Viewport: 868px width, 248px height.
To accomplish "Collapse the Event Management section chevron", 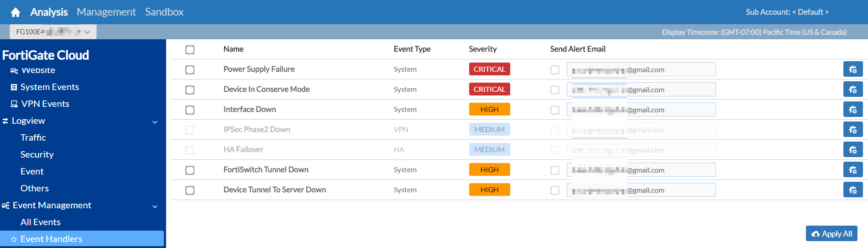I will click(155, 206).
